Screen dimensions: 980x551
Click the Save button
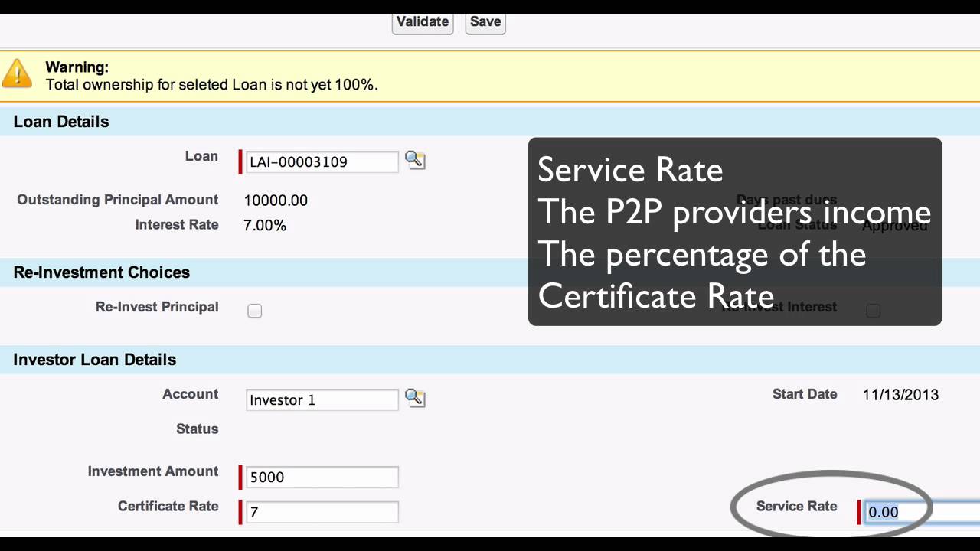pyautogui.click(x=485, y=22)
